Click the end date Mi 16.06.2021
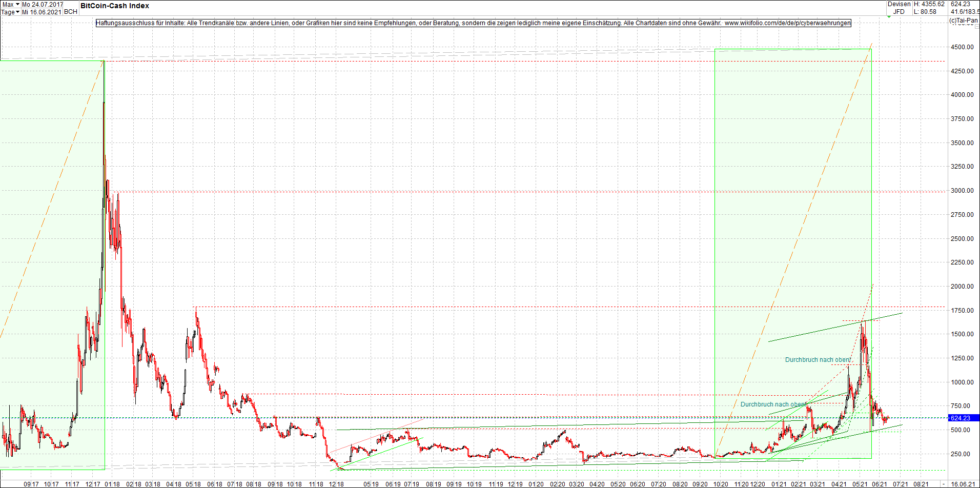This screenshot has width=980, height=488. click(42, 12)
